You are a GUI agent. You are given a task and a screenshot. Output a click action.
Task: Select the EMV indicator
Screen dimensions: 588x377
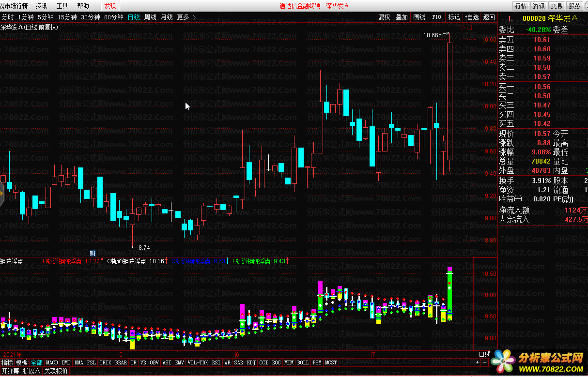pyautogui.click(x=180, y=362)
